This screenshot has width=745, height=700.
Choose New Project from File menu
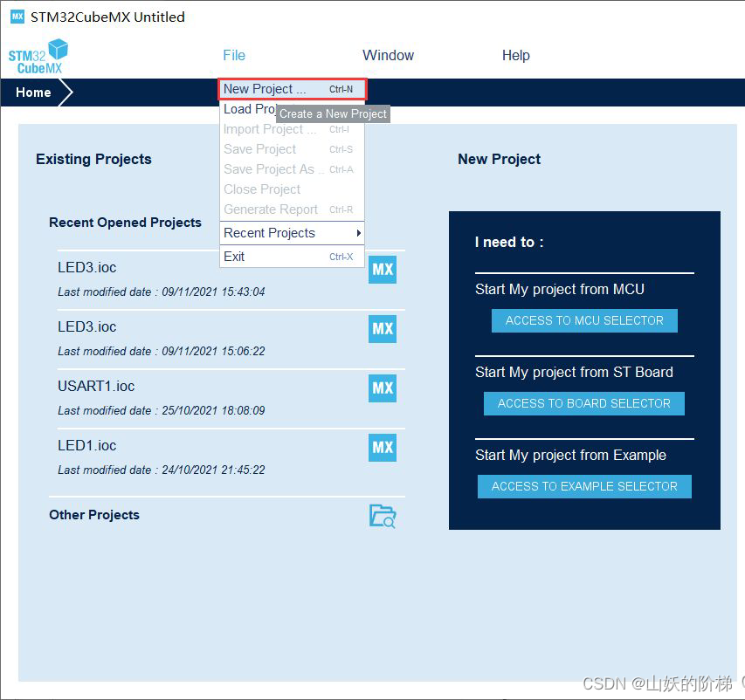(293, 89)
